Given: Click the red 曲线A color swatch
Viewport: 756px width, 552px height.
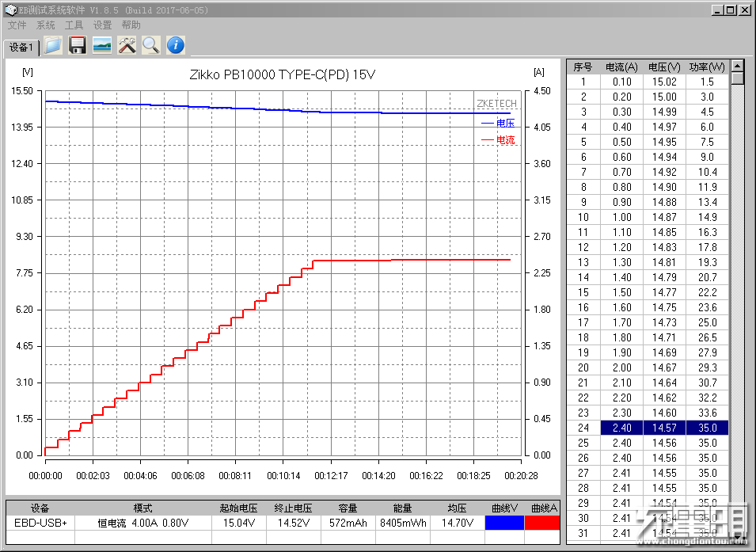Looking at the screenshot, I should tap(542, 523).
